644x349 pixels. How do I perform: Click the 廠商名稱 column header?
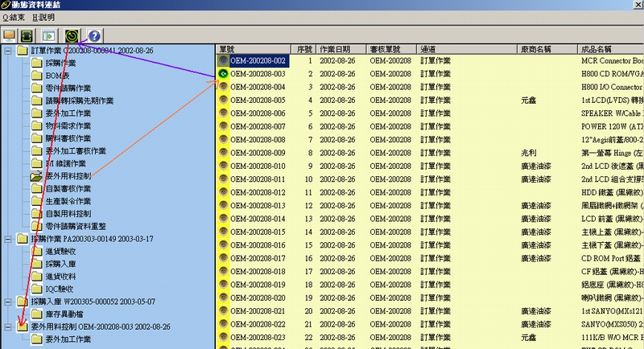coord(547,49)
